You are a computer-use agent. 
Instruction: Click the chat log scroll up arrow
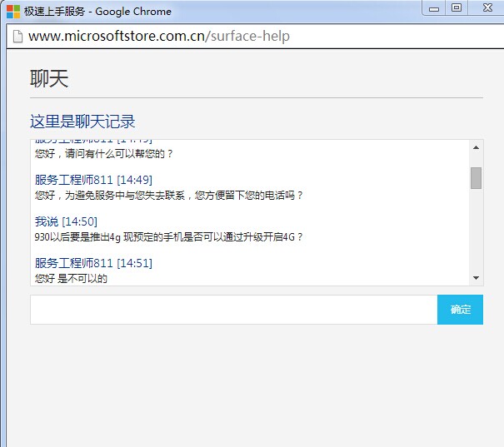[476, 147]
